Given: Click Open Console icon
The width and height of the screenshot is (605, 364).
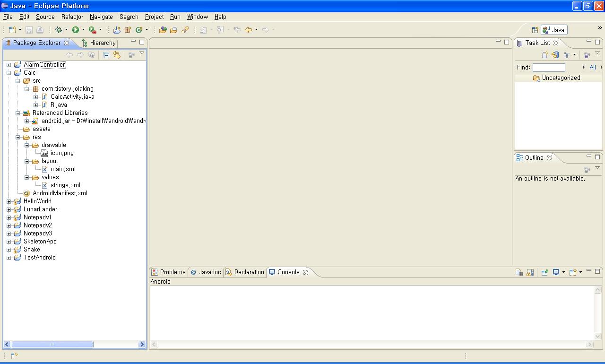Looking at the screenshot, I should click(573, 272).
